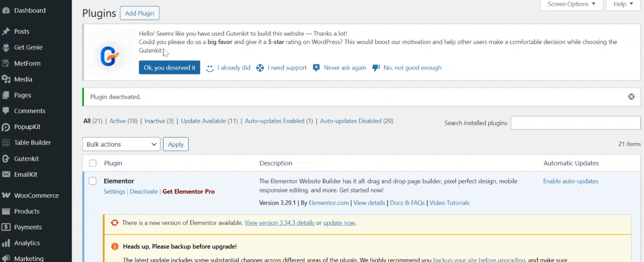Open the Pages sidebar icon
This screenshot has height=262, width=644.
(x=6, y=95)
